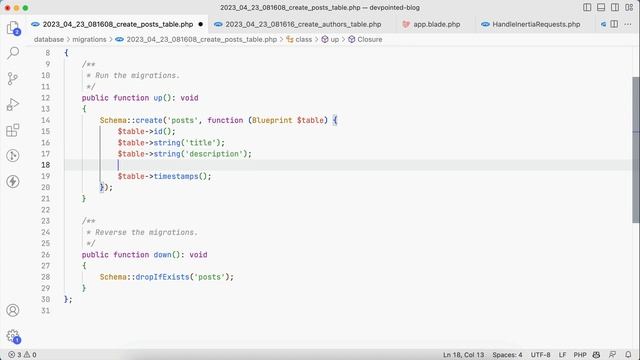Switch to the create_authors_table.php tab
640x360 pixels.
click(303, 24)
